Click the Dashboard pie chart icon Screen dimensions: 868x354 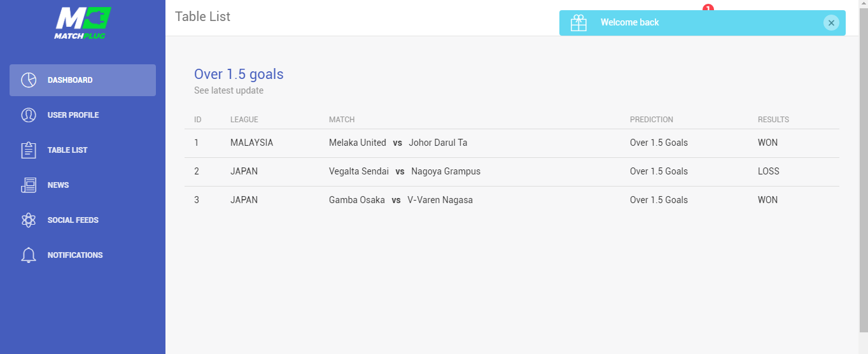(x=29, y=80)
